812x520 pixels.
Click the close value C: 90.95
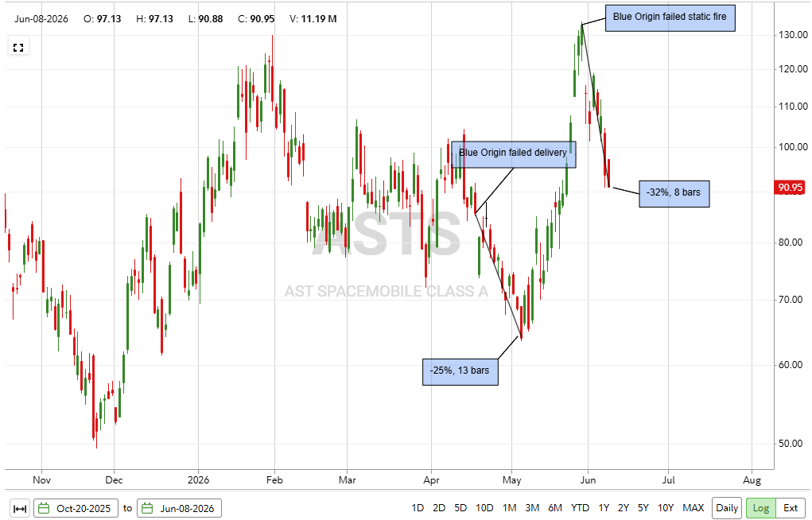[x=256, y=19]
